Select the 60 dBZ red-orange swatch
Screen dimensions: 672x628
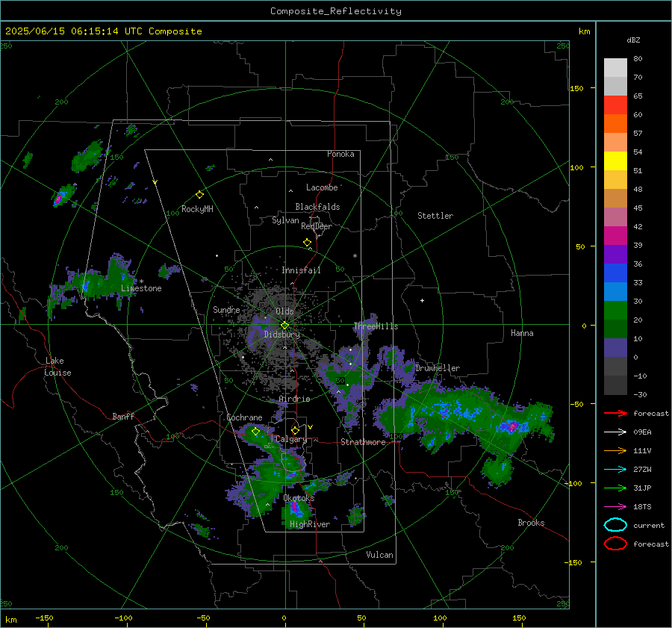[x=615, y=105]
